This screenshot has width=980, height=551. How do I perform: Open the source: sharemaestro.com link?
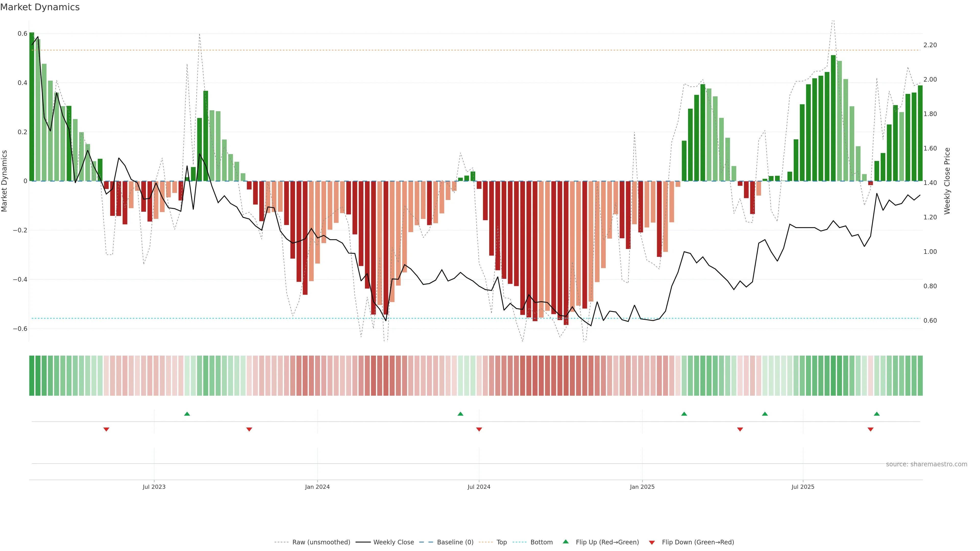[926, 464]
